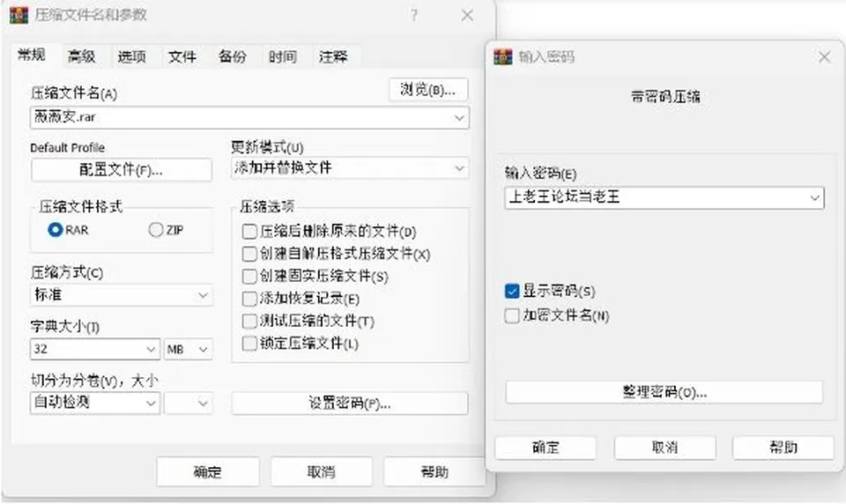Expand the 压缩方式 dropdown showing 标准
The width and height of the screenshot is (846, 504).
point(122,295)
